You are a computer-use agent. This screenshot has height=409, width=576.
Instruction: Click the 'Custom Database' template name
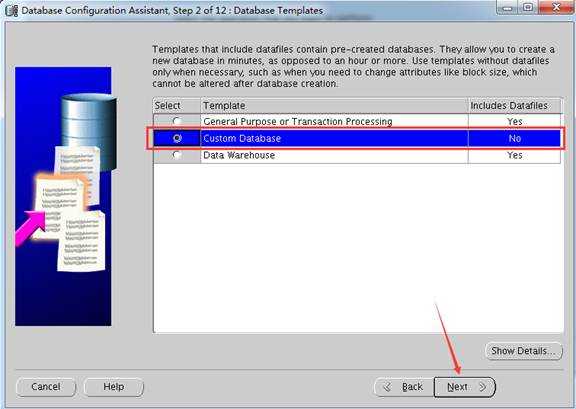click(242, 138)
